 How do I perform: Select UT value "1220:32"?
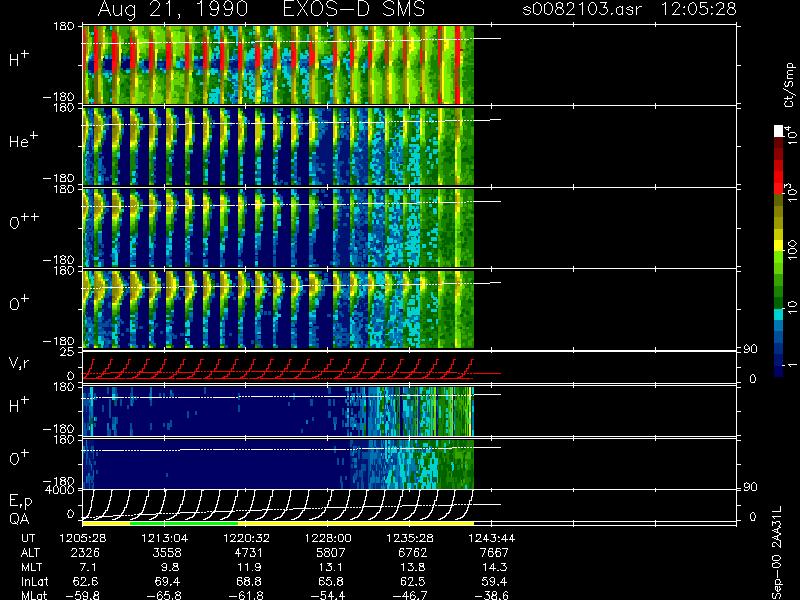(246, 538)
